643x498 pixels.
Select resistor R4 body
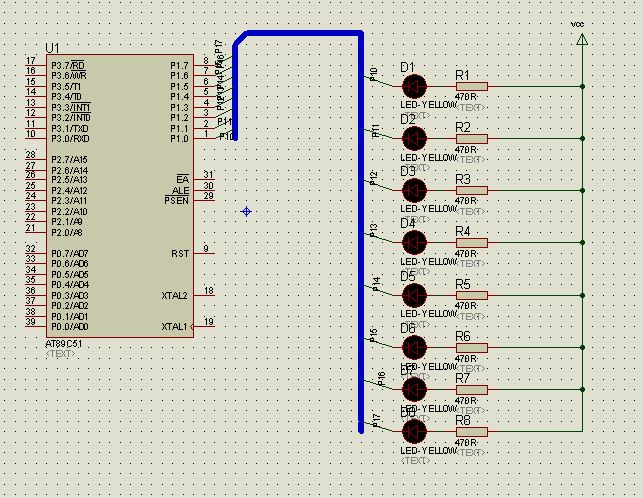[472, 242]
